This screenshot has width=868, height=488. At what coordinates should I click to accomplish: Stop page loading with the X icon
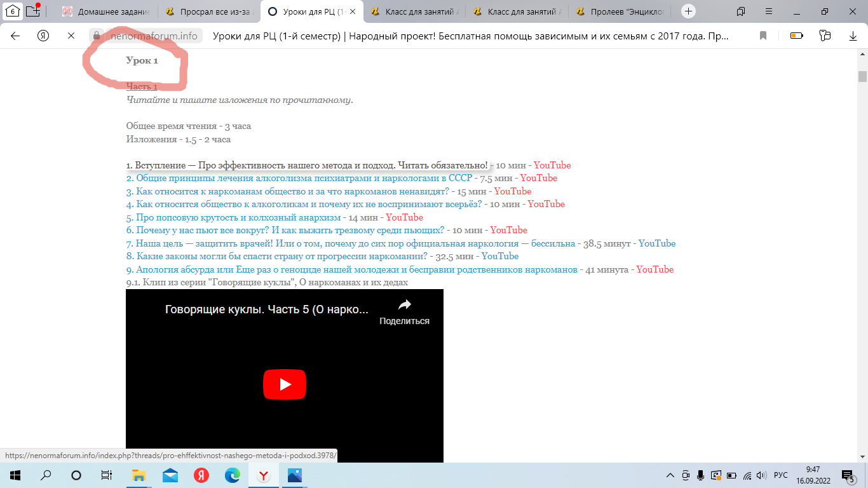[71, 36]
